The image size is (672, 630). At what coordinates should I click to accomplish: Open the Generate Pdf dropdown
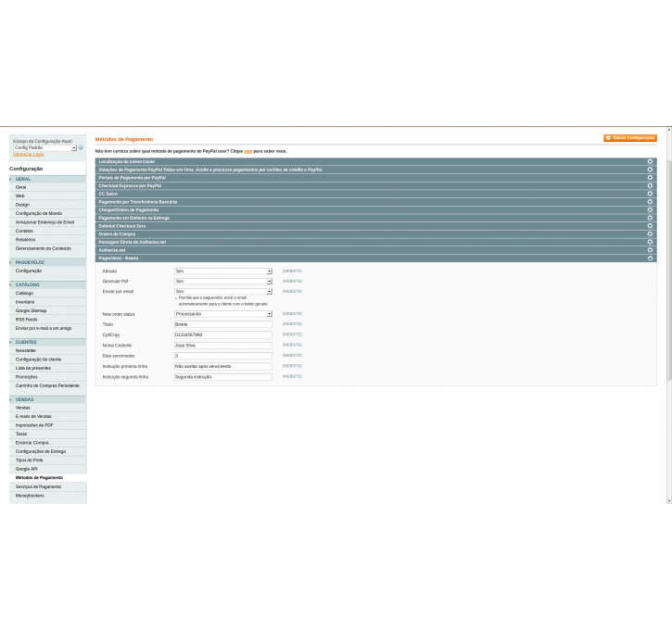point(222,282)
